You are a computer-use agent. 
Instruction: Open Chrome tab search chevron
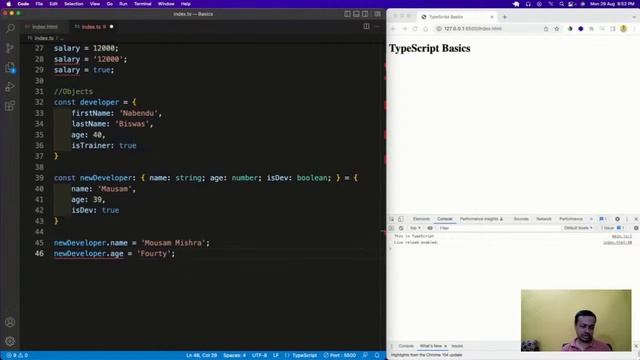[x=634, y=17]
